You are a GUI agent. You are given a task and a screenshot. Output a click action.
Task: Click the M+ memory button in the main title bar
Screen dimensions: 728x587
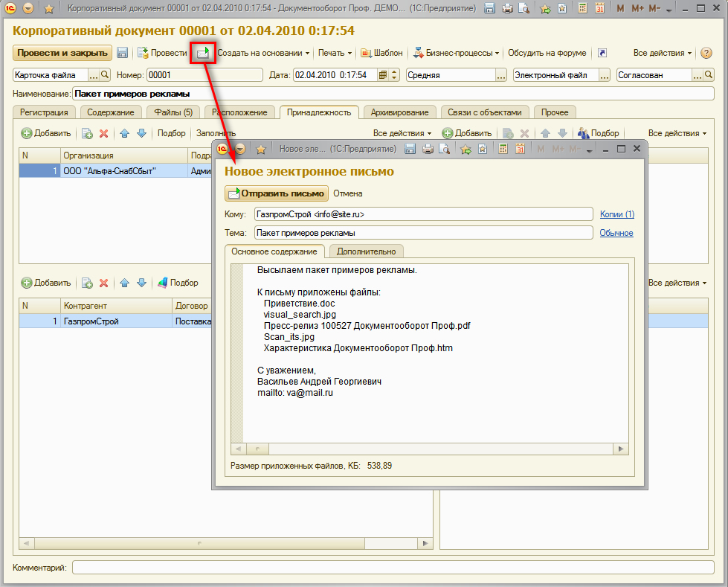tap(637, 8)
